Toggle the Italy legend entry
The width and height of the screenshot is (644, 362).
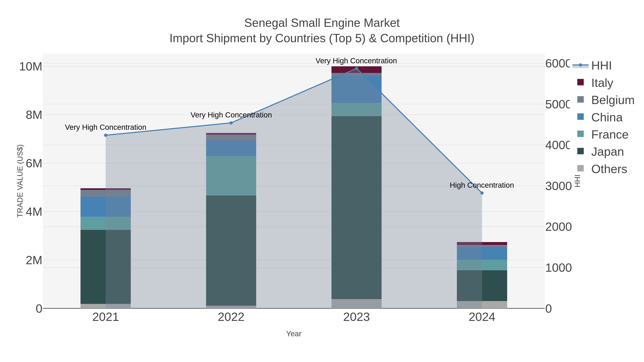tap(595, 82)
